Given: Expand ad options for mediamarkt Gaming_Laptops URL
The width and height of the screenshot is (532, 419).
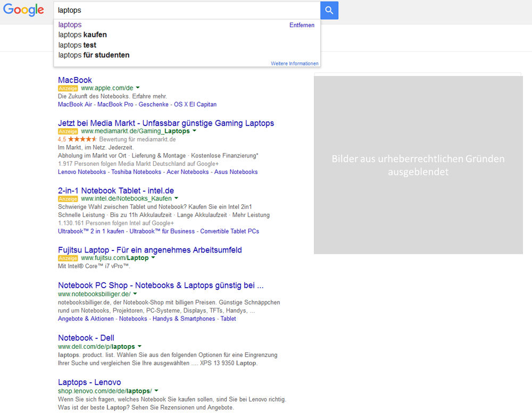Looking at the screenshot, I should click(195, 131).
